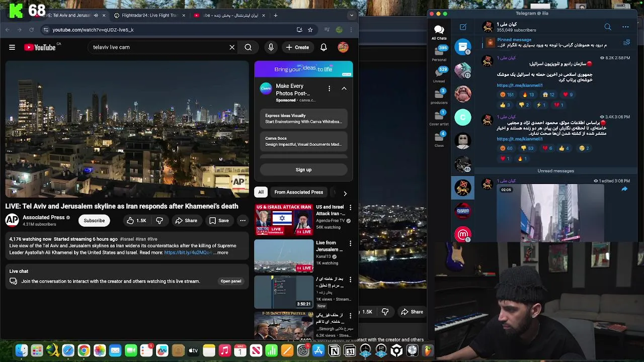Screen dimensions: 644x362
Task: Click the Share button under AP video
Action: pos(186,221)
